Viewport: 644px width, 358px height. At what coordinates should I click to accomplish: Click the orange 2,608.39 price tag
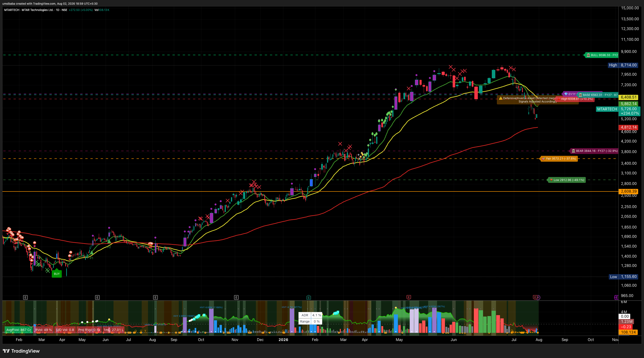[x=628, y=191]
